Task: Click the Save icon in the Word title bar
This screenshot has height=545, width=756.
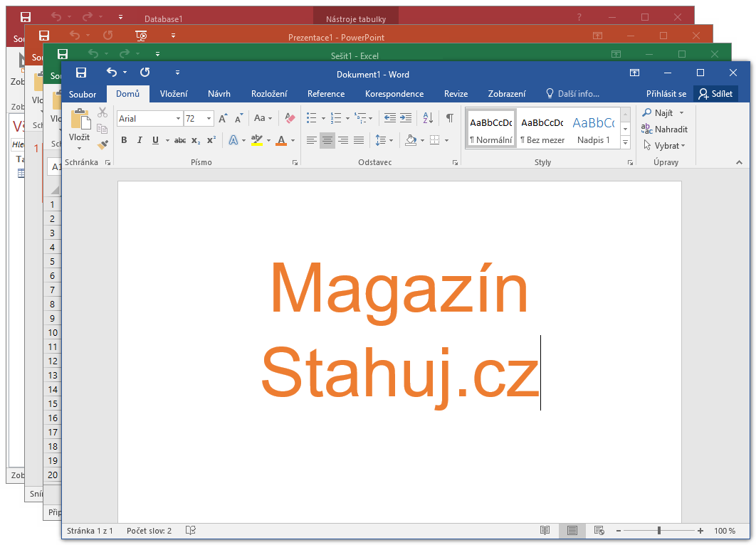Action: coord(81,73)
